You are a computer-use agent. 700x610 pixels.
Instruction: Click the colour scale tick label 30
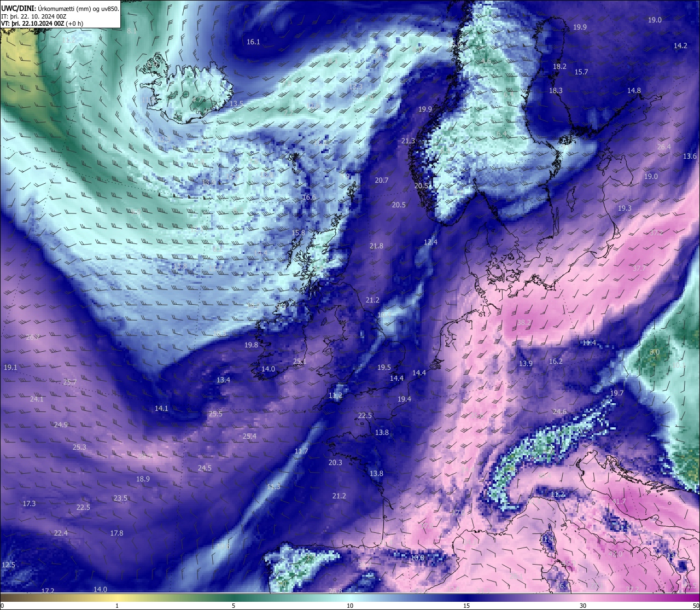(583, 606)
